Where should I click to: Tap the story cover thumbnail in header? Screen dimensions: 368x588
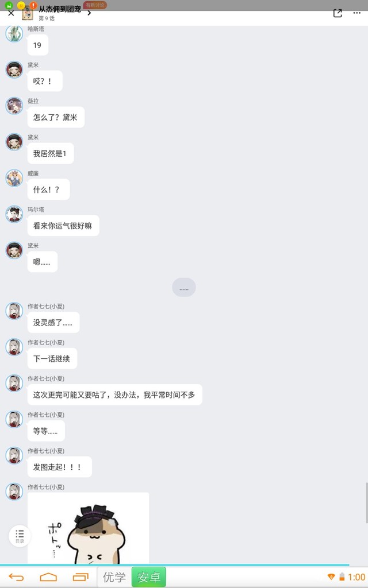28,14
